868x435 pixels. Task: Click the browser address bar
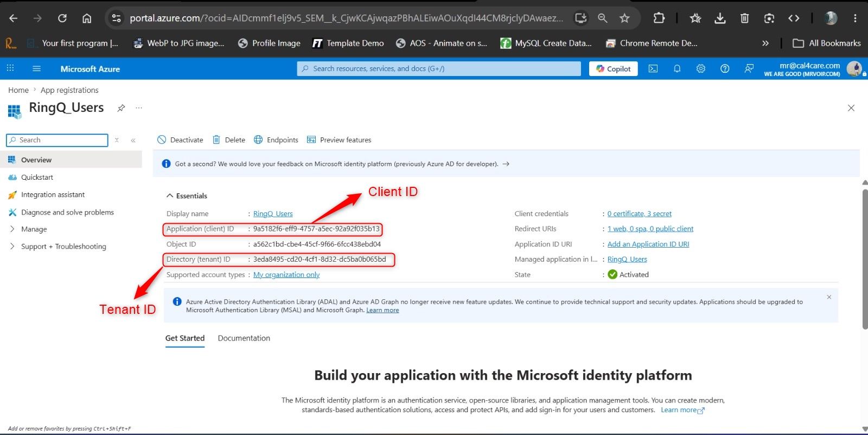[x=346, y=18]
